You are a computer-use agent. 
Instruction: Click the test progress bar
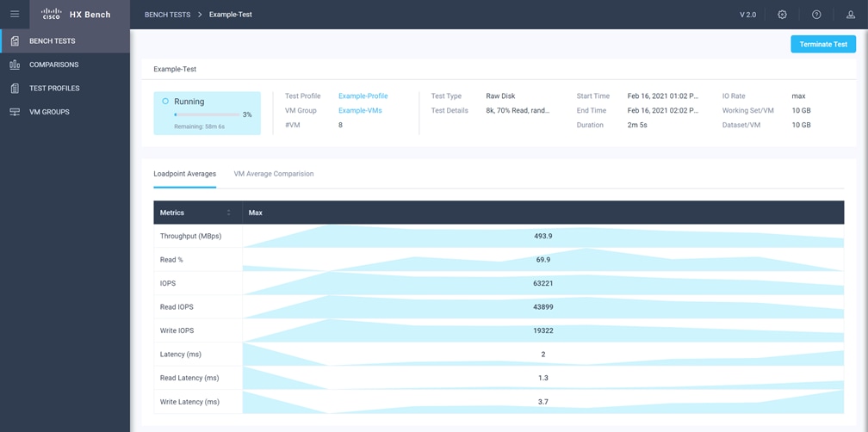pyautogui.click(x=207, y=114)
